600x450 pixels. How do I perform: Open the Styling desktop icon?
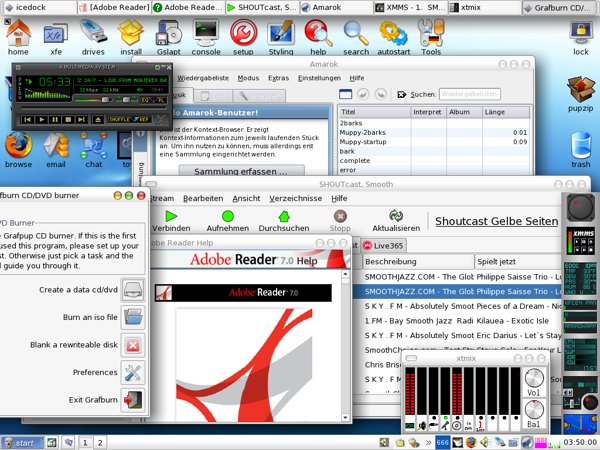(x=281, y=38)
